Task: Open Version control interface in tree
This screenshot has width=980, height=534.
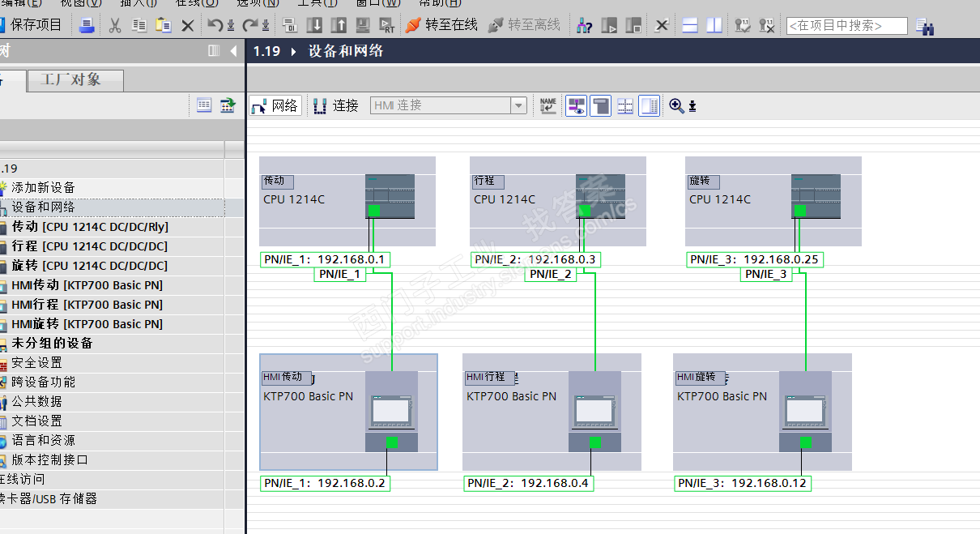Action: (x=49, y=459)
